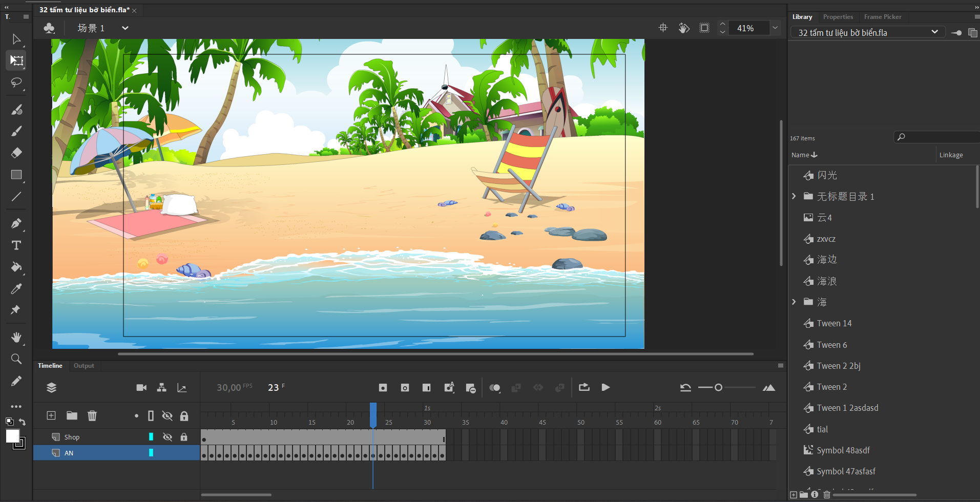Viewport: 980px width, 502px height.
Task: Switch to the Properties tab
Action: 838,17
